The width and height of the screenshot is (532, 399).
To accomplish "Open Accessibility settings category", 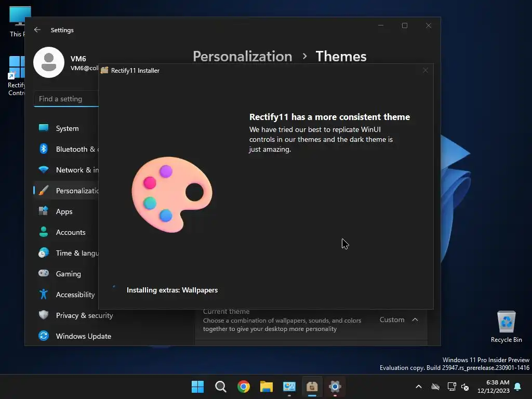I will (x=66, y=295).
